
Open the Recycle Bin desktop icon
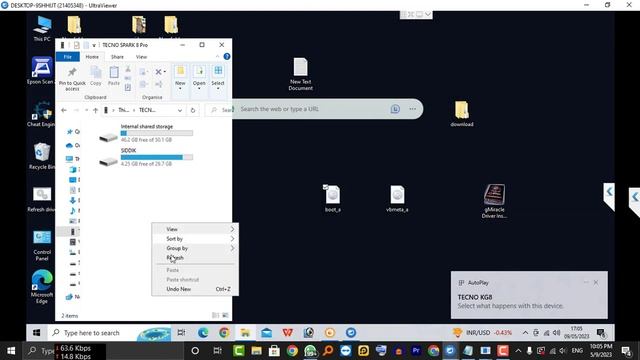click(x=42, y=156)
